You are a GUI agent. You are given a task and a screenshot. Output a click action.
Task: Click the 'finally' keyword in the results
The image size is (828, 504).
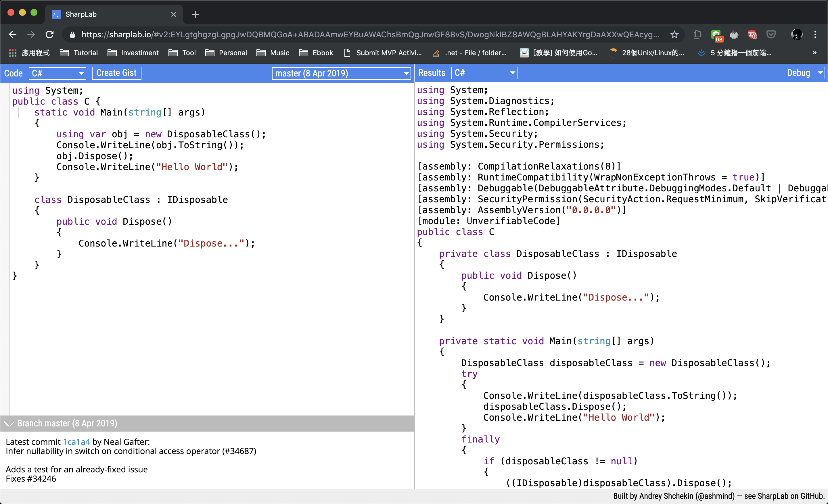pos(480,439)
